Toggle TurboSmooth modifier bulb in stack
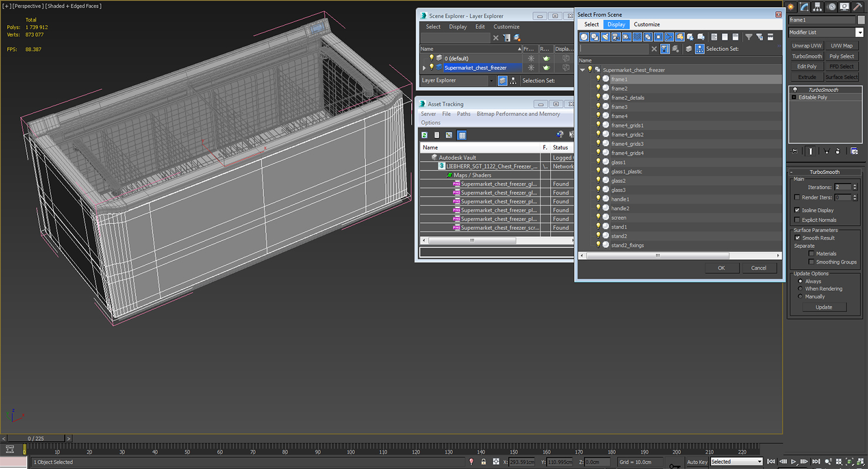868x469 pixels. (795, 90)
